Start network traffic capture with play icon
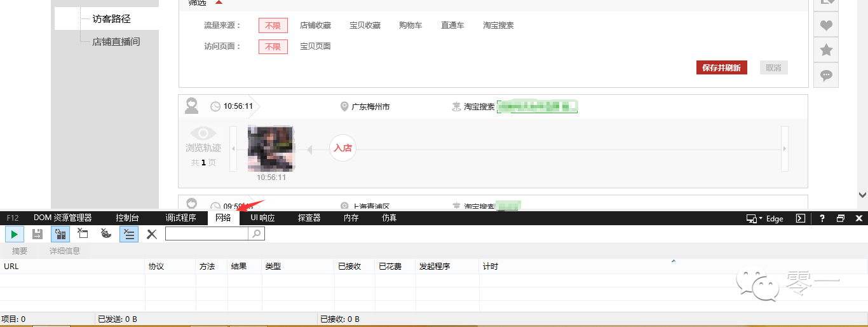 [15, 234]
